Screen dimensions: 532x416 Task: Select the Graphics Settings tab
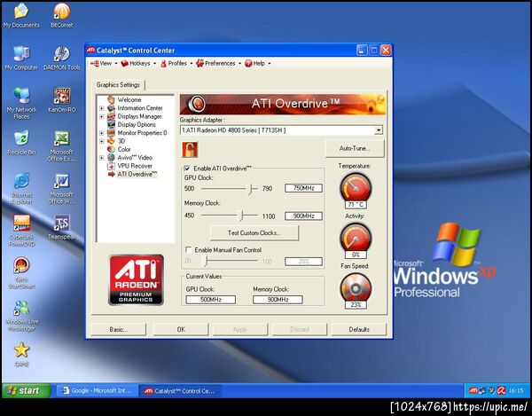pyautogui.click(x=118, y=85)
